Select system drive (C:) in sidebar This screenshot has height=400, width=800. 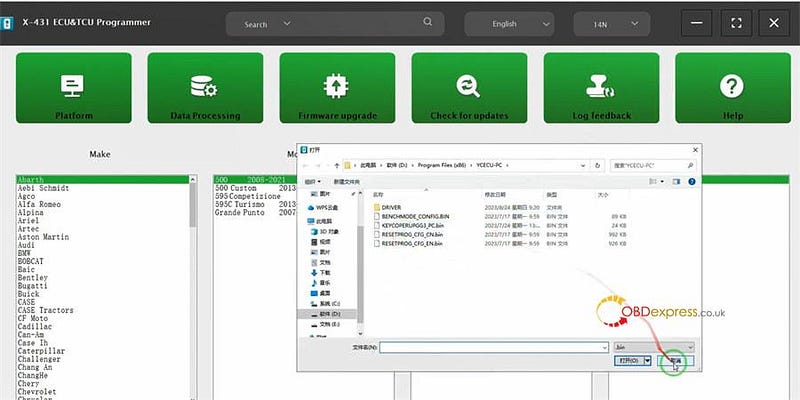pos(325,304)
